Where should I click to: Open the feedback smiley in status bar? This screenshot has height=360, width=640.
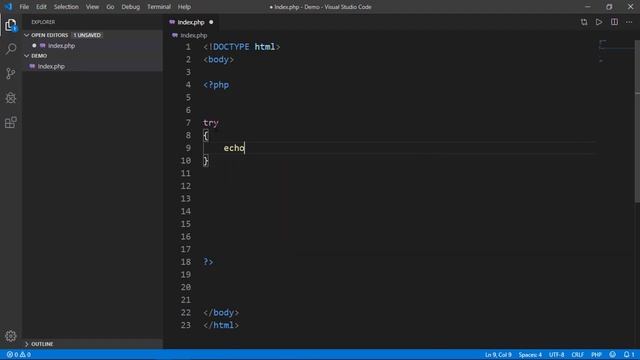[x=613, y=354]
